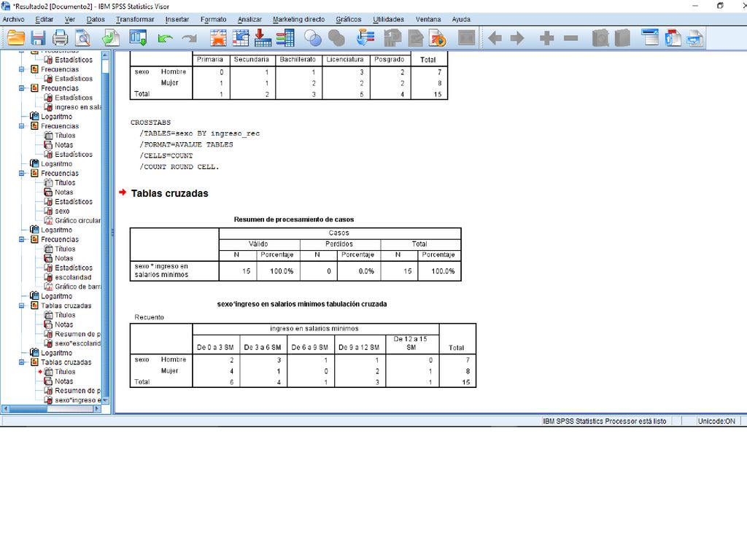Image resolution: width=747 pixels, height=560 pixels.
Task: Open the Editar menu
Action: click(44, 20)
